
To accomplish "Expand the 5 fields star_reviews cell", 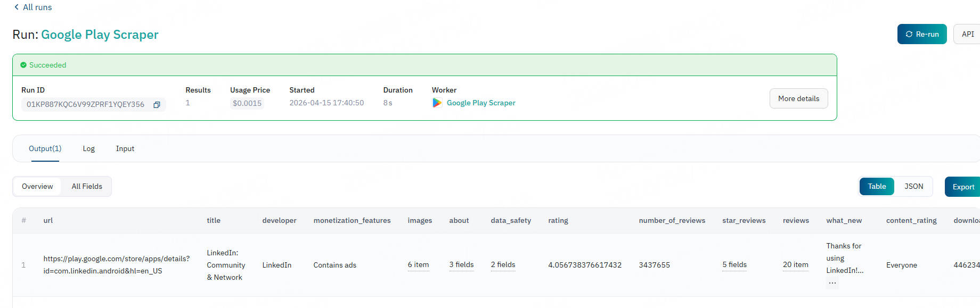I will pos(734,264).
